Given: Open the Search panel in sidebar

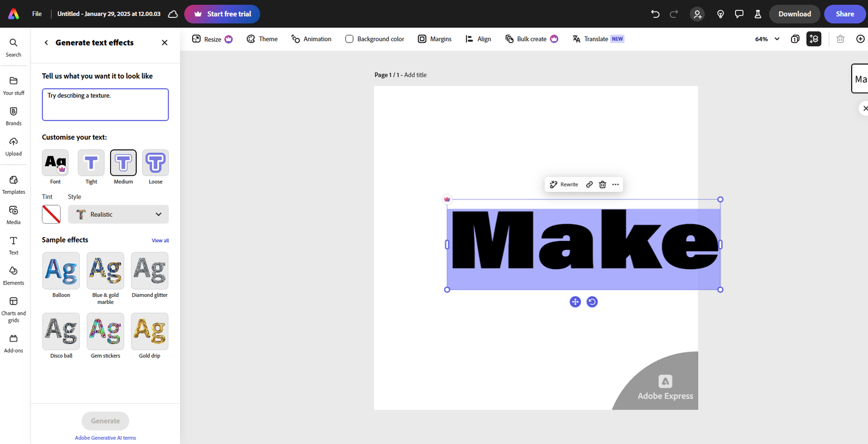Looking at the screenshot, I should (14, 47).
